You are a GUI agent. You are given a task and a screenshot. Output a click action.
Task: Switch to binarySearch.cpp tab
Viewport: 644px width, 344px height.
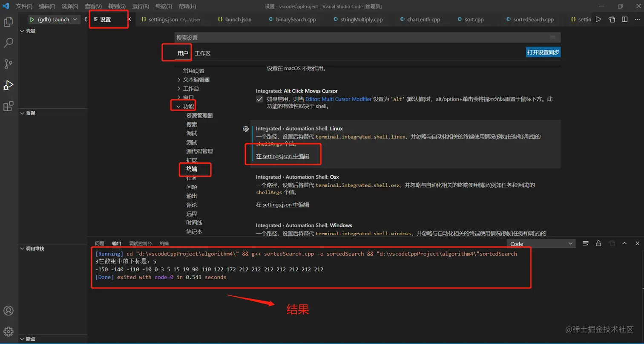pyautogui.click(x=296, y=20)
